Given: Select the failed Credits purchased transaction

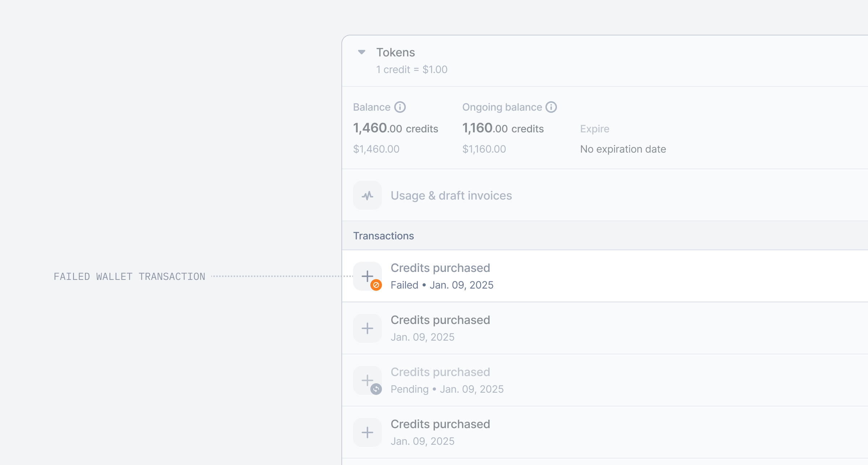Looking at the screenshot, I should 440,268.
